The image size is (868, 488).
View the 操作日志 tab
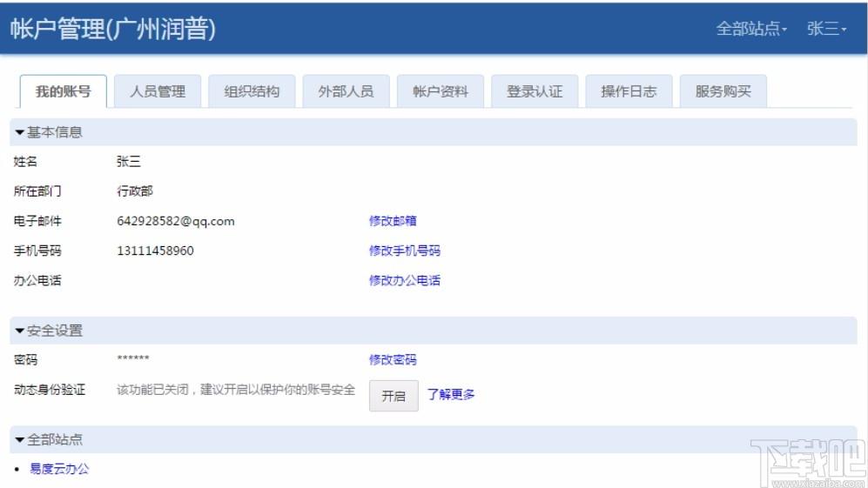(x=629, y=91)
